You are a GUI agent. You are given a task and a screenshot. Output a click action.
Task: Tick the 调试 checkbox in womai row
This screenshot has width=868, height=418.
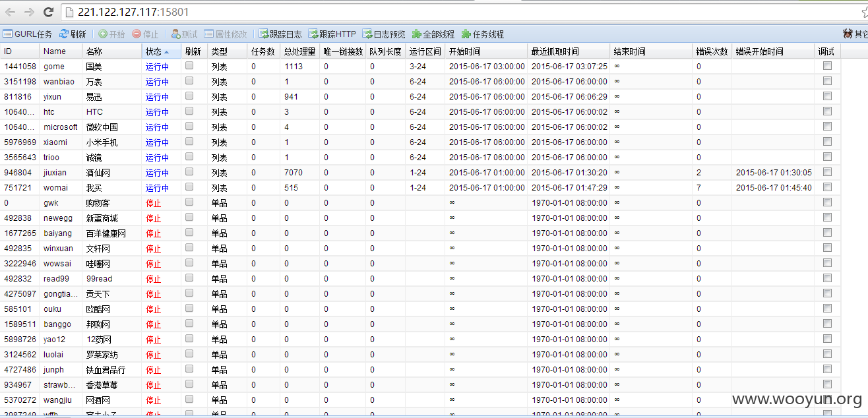pos(827,187)
